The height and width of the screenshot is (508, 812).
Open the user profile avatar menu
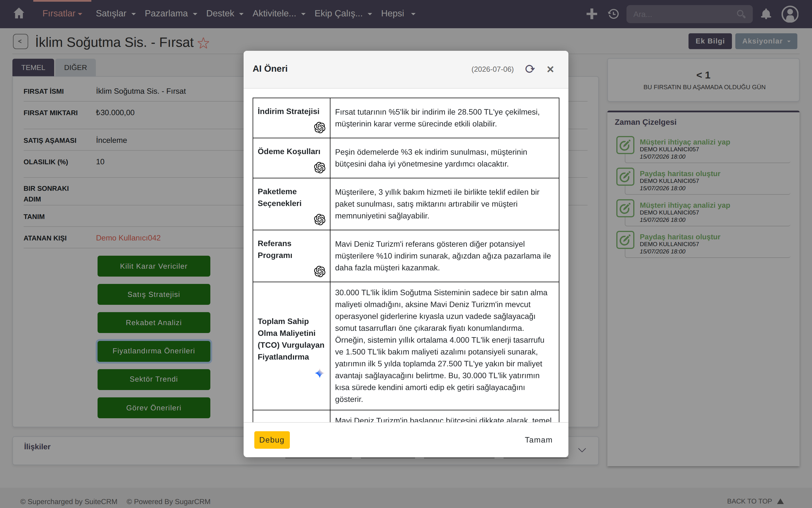790,14
